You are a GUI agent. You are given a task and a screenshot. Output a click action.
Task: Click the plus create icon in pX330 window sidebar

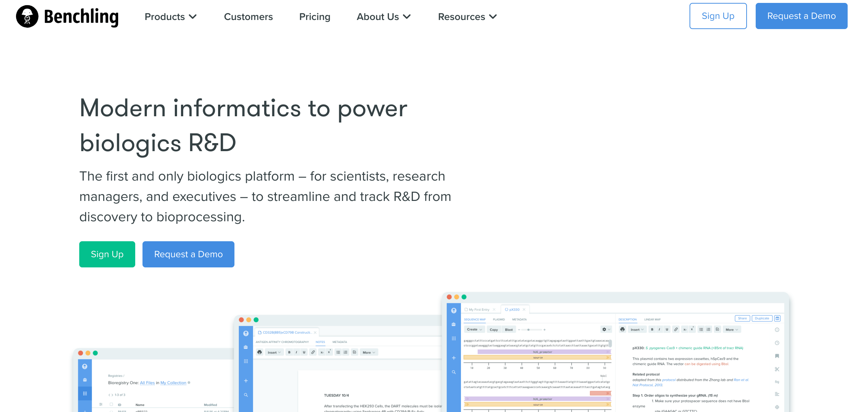click(454, 358)
